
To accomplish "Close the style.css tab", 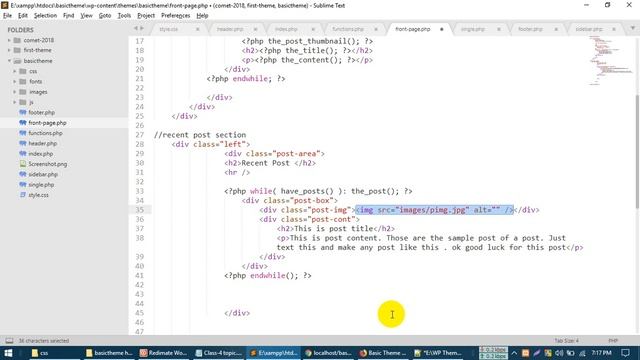I will 198,29.
